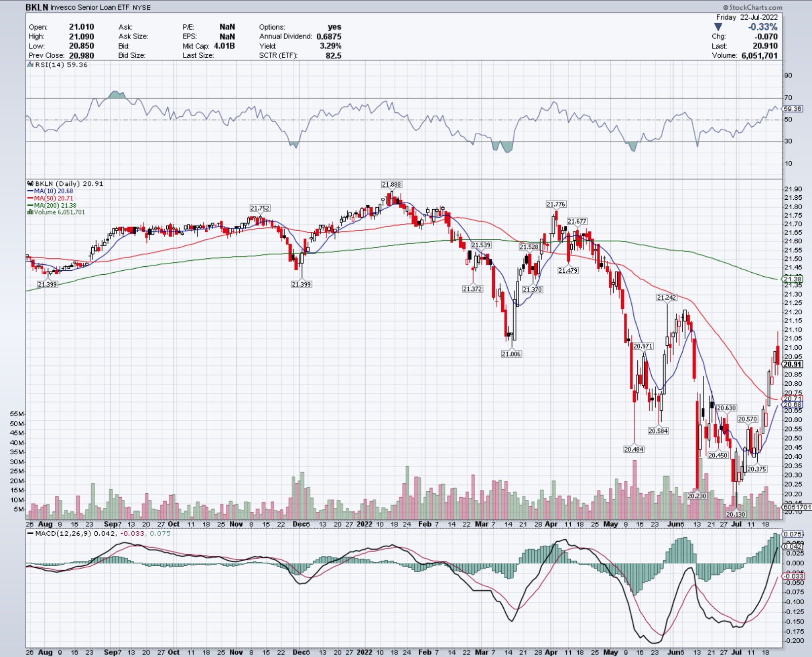Viewport: 812px width, 657px height.
Task: Click the Annual Dividend value 0.6875
Action: pos(329,36)
